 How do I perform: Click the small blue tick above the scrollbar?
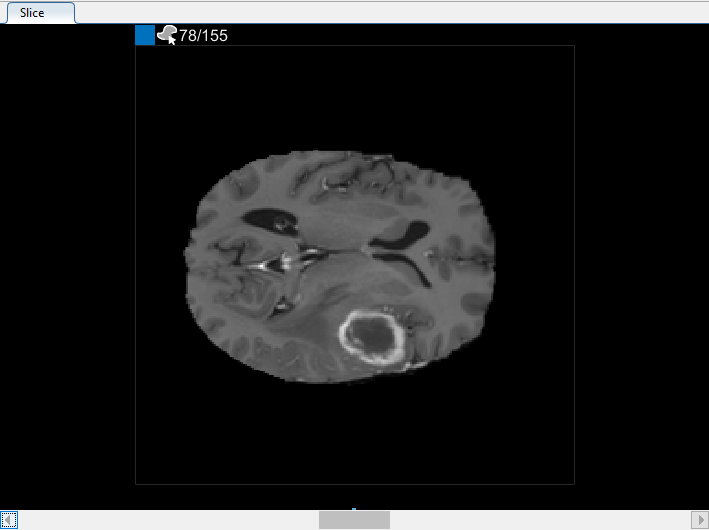354,509
